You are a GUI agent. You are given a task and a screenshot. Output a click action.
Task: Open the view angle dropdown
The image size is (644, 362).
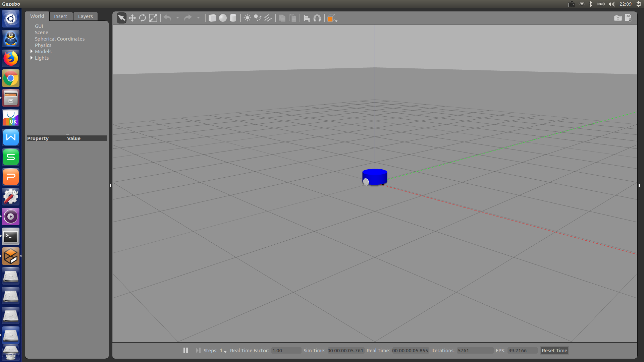[x=332, y=18]
